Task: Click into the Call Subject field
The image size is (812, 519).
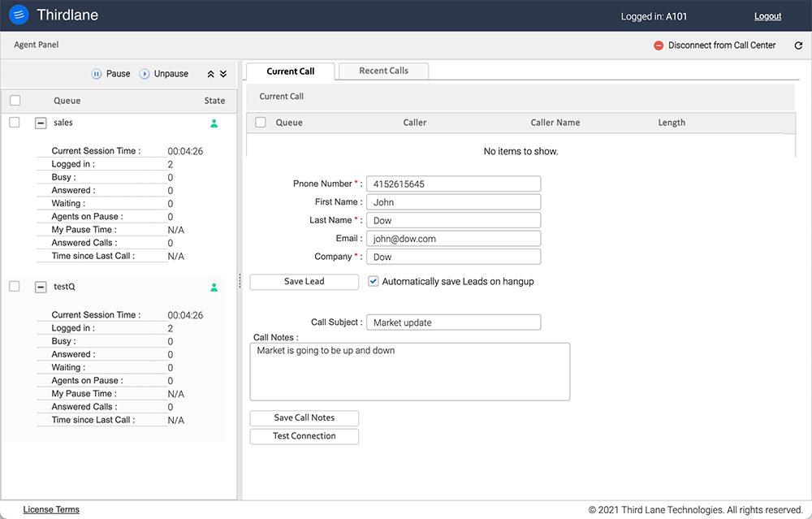Action: tap(453, 322)
